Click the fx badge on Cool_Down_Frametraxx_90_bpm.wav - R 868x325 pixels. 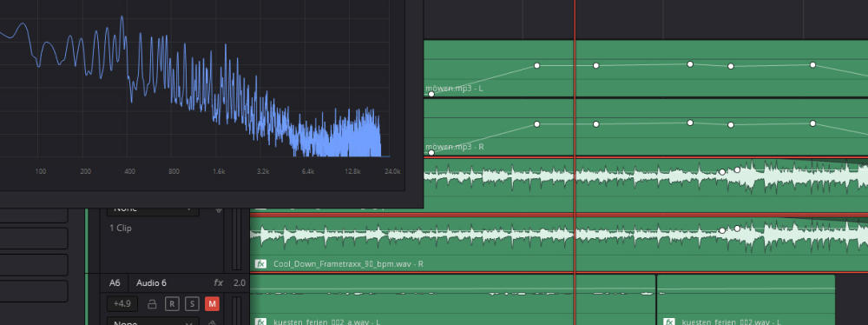[260, 264]
